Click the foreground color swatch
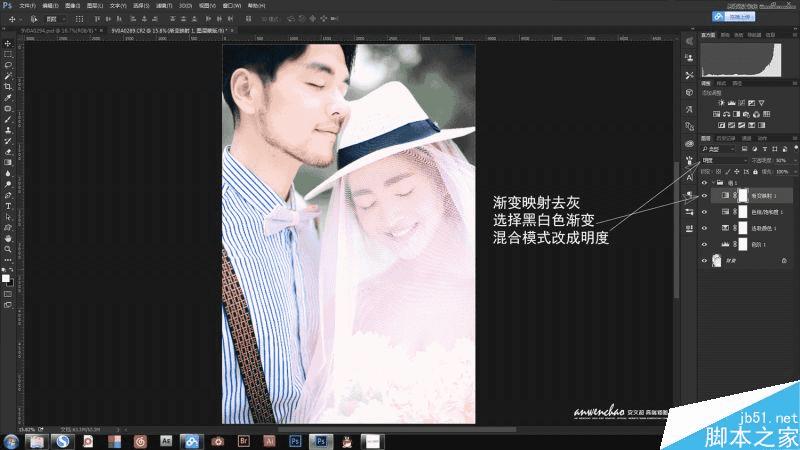The width and height of the screenshot is (800, 450). coord(6,278)
